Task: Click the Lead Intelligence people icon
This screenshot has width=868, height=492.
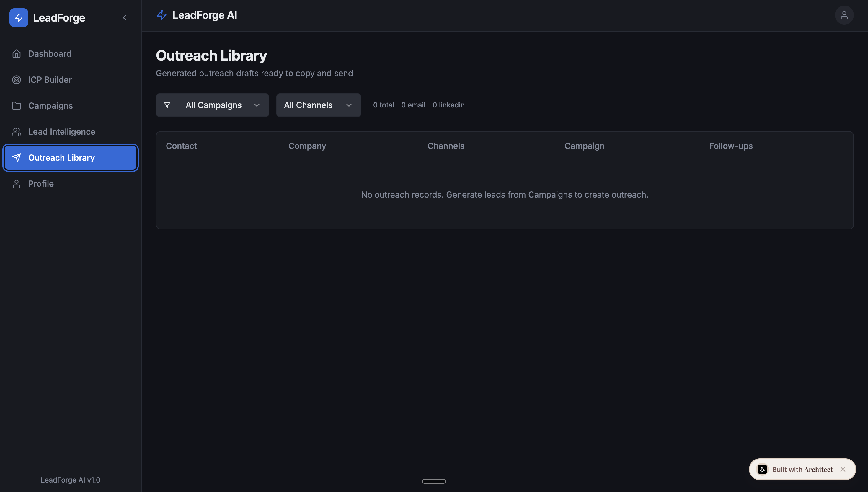Action: tap(16, 132)
